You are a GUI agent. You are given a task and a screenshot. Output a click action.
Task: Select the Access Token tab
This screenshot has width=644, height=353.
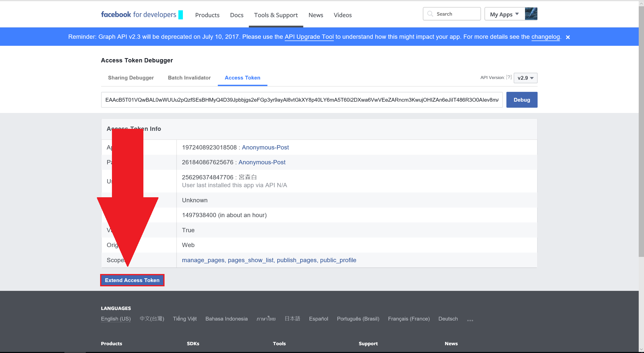click(242, 78)
